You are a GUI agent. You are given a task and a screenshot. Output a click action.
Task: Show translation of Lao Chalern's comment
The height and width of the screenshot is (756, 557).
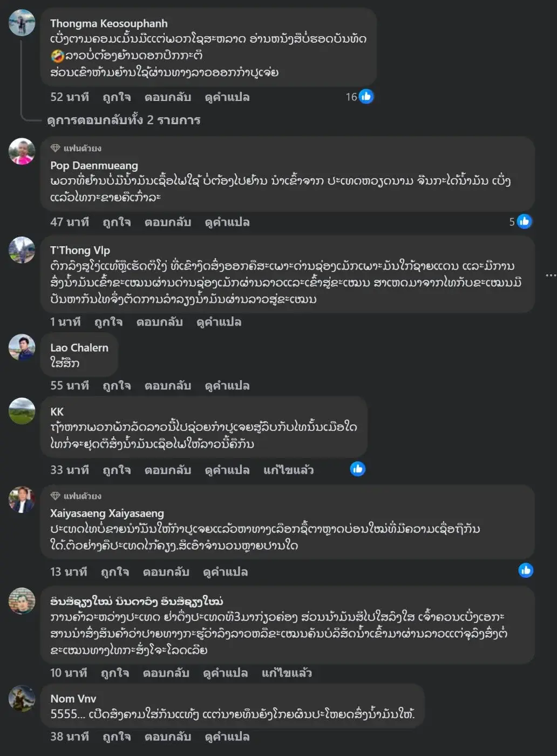click(227, 386)
